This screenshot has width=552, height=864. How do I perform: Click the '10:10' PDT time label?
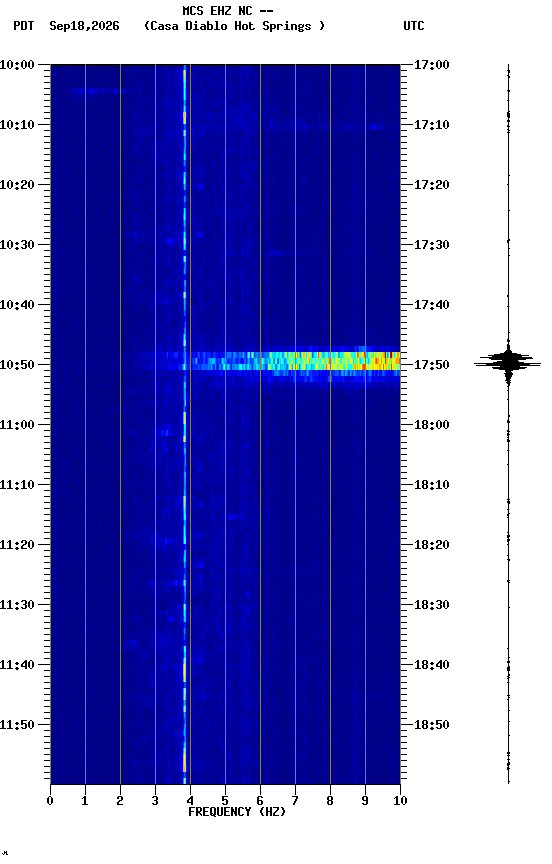(x=17, y=125)
